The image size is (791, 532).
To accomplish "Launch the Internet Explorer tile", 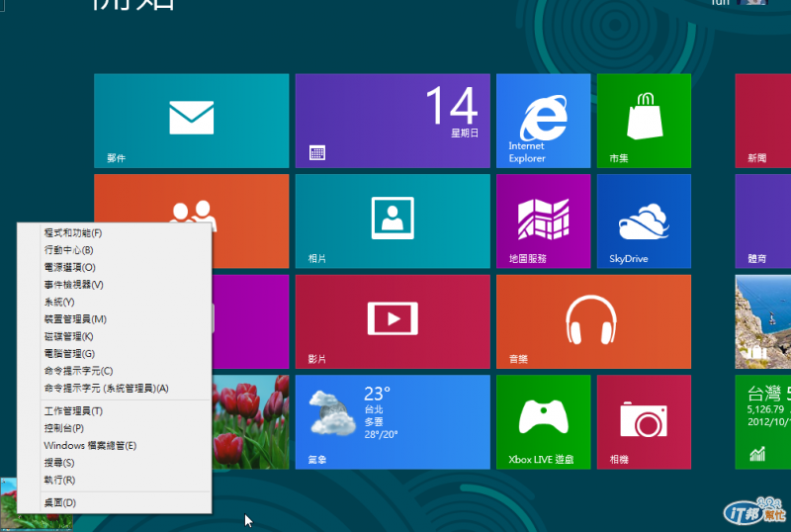I will [x=543, y=121].
